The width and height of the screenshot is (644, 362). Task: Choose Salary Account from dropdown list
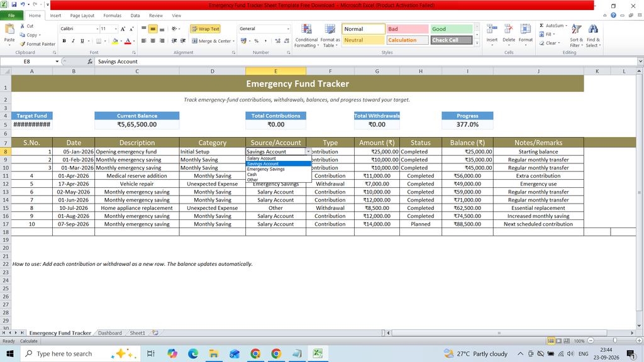click(279, 158)
